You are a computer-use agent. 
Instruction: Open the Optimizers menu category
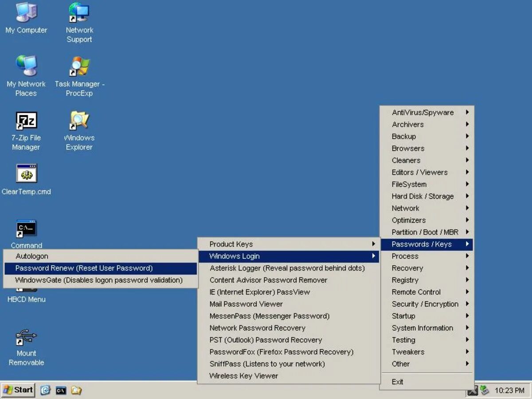(x=426, y=220)
